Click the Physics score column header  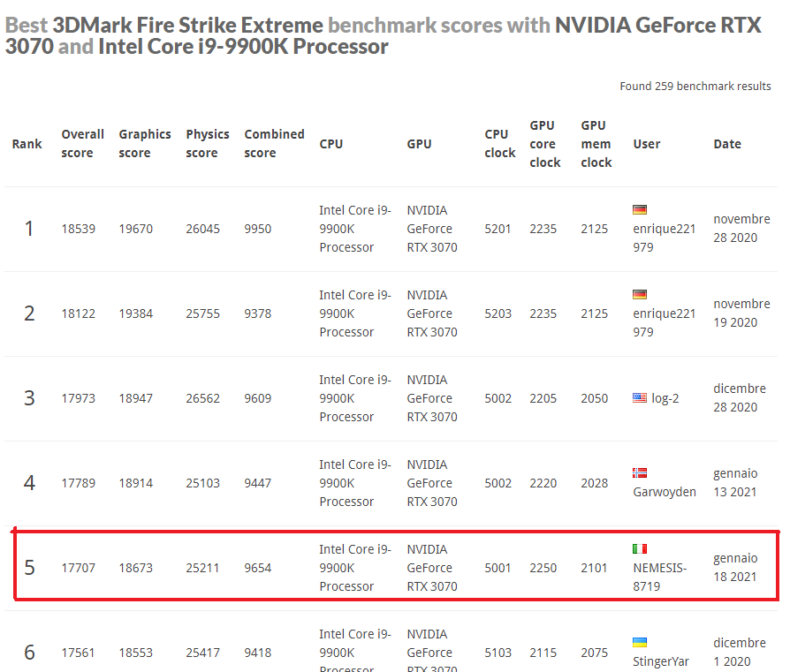(x=207, y=143)
